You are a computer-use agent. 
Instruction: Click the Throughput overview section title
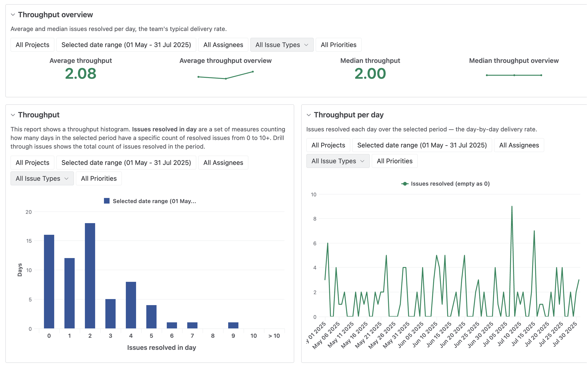55,15
